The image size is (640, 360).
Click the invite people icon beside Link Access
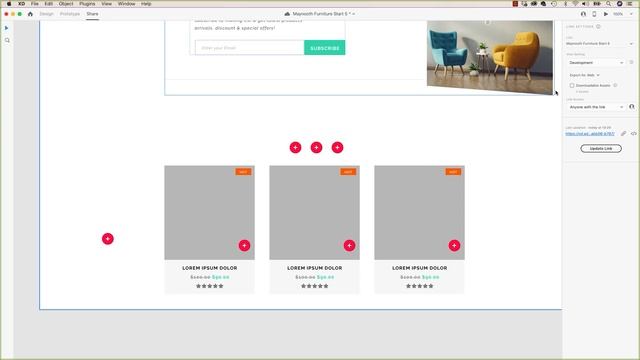pos(632,107)
